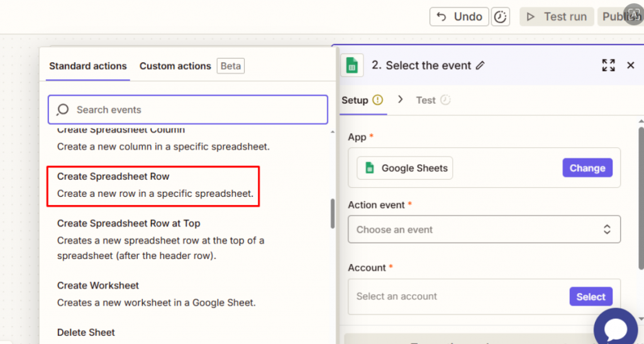Close the step editor panel
The height and width of the screenshot is (344, 644).
point(630,65)
